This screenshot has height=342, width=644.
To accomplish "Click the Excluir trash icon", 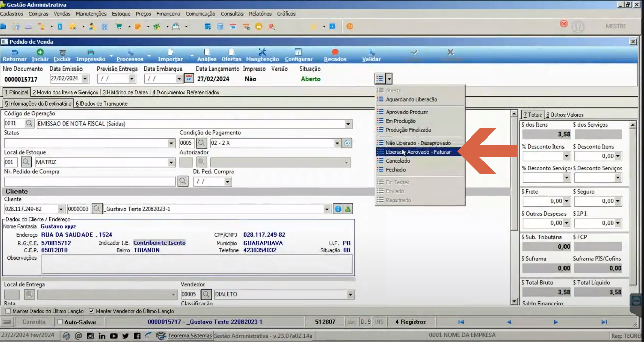I will tap(62, 52).
